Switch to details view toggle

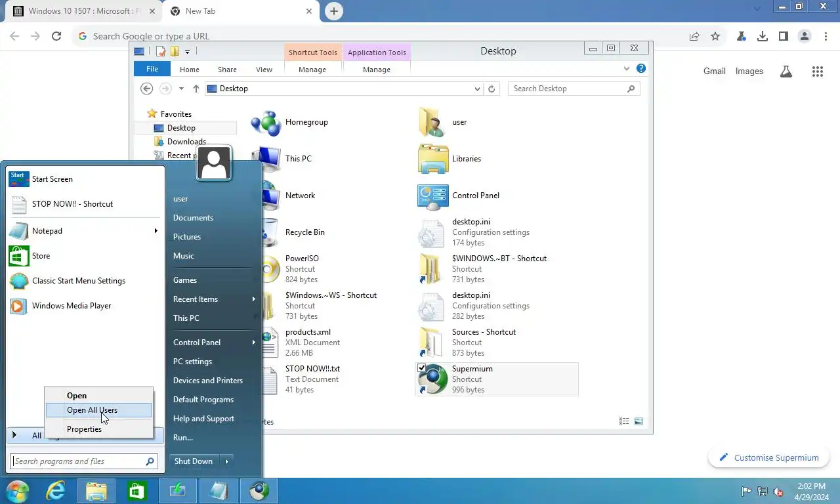tap(624, 421)
